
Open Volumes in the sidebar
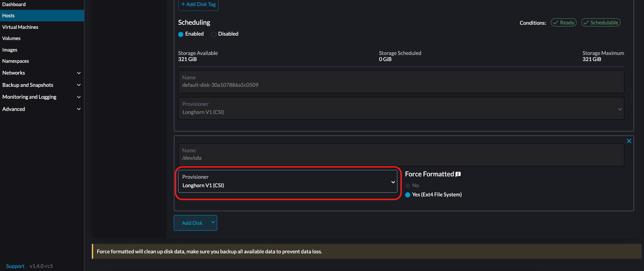12,38
